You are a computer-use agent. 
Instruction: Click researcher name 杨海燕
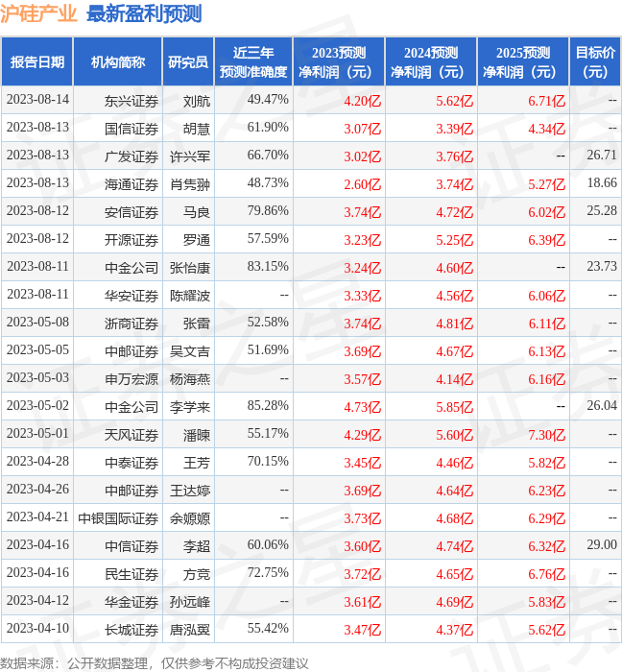[x=190, y=380]
